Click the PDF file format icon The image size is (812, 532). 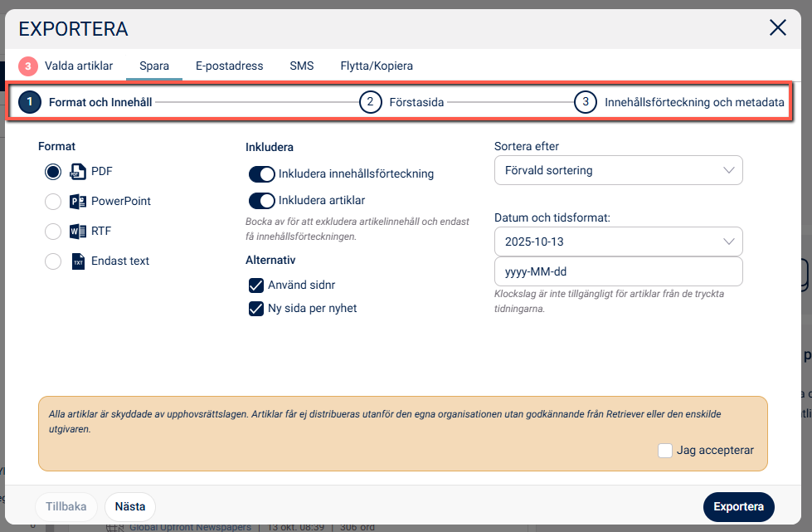(78, 172)
